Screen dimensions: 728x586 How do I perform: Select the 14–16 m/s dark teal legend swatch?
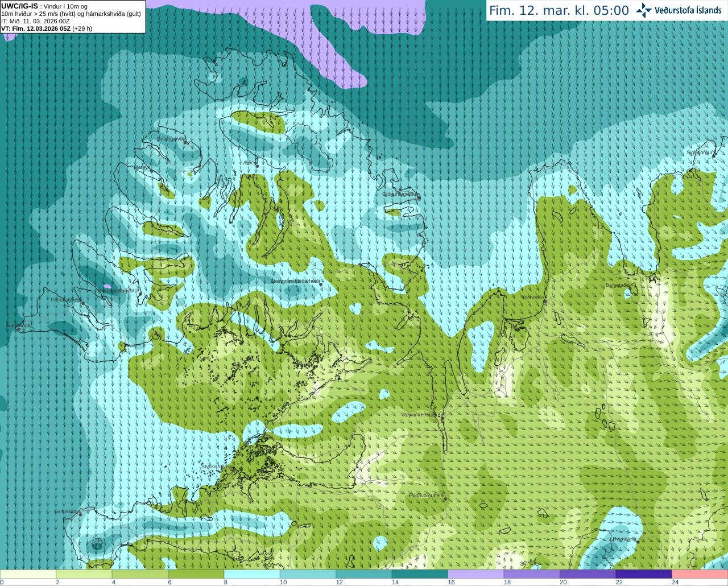[x=420, y=574]
